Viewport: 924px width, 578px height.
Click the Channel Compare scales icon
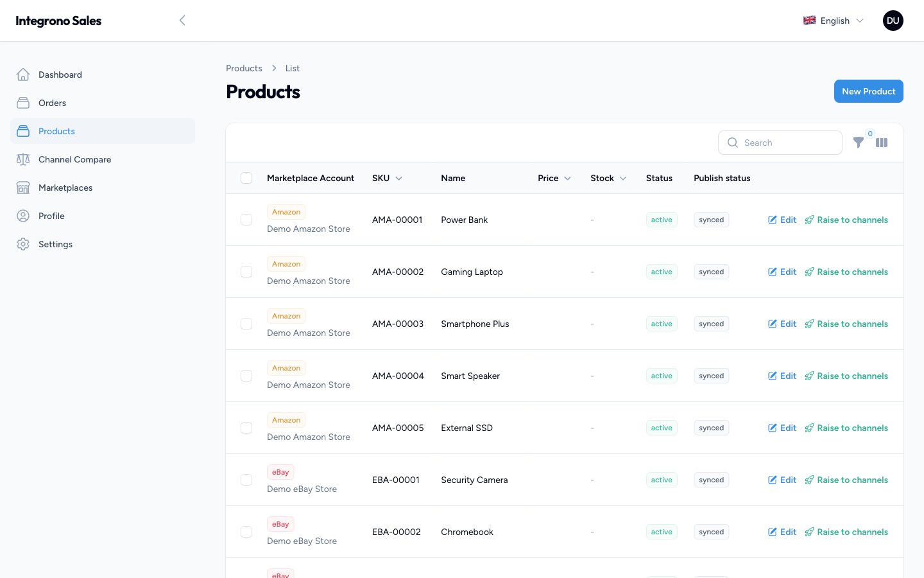[x=23, y=159]
